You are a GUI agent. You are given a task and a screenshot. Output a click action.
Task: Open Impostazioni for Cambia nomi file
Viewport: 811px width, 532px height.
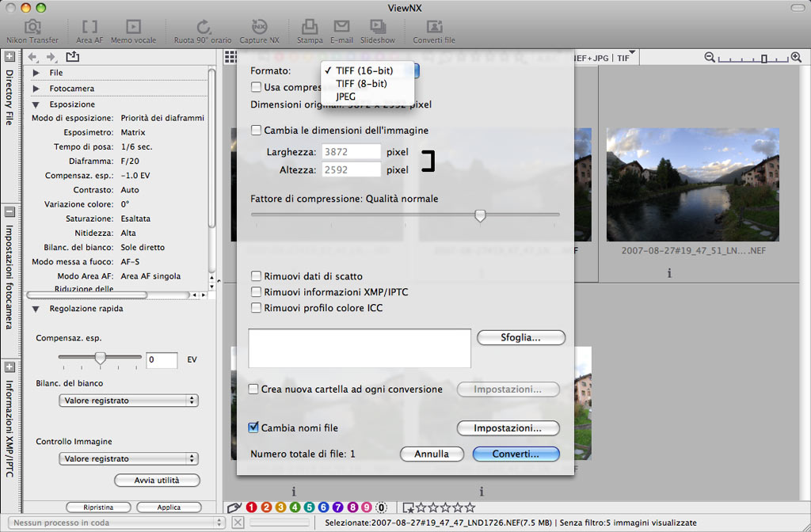coord(508,428)
